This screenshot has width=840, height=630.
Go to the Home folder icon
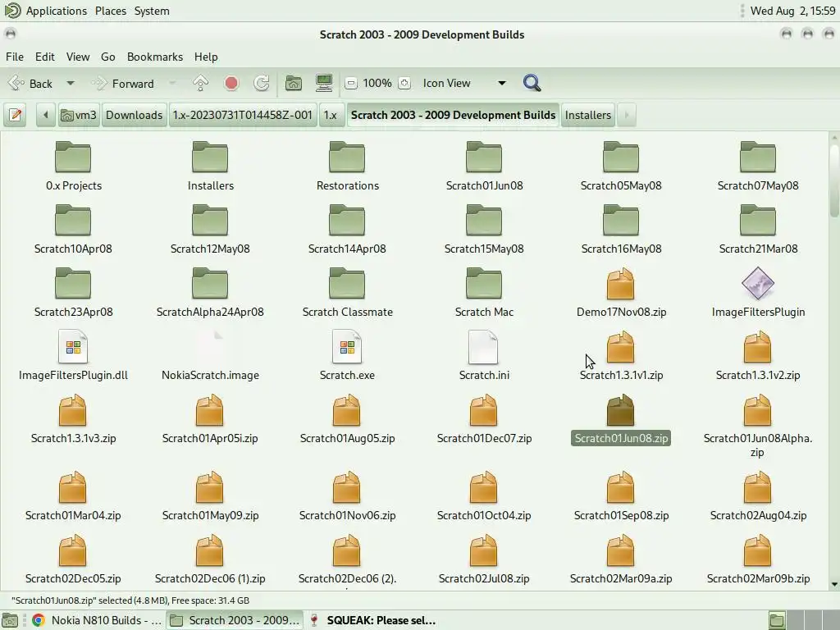point(293,83)
